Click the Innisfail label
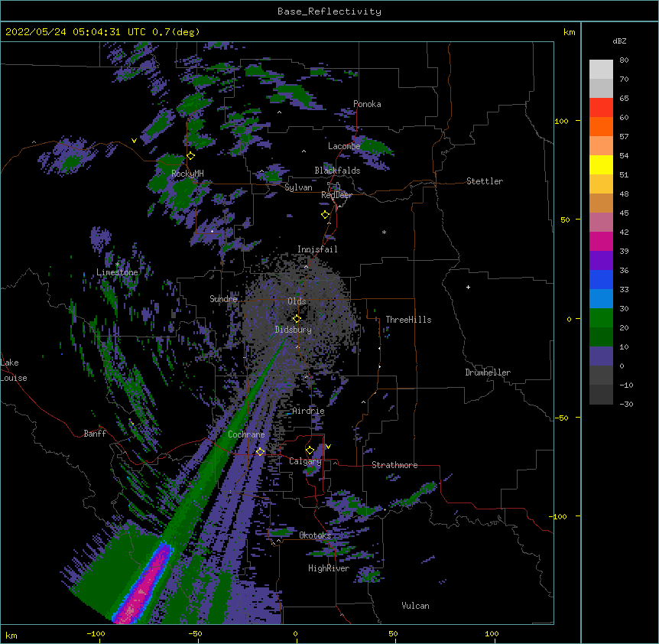This screenshot has width=659, height=644. pyautogui.click(x=317, y=249)
